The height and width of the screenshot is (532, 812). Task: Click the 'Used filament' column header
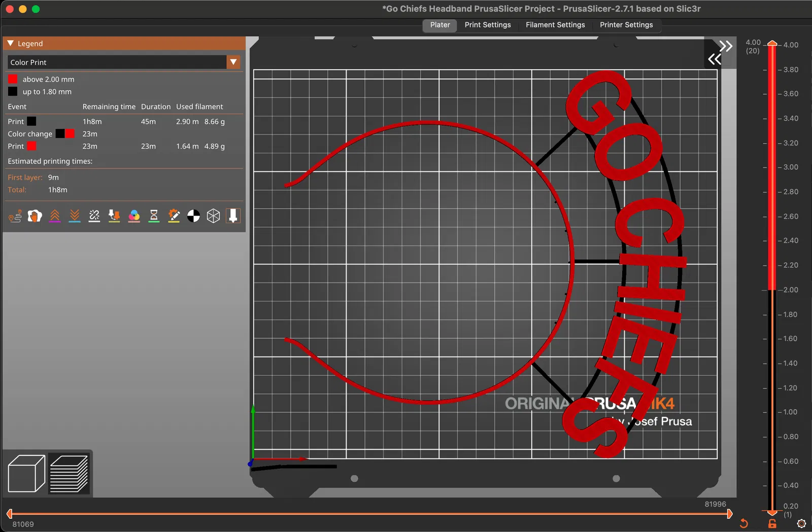pos(199,107)
